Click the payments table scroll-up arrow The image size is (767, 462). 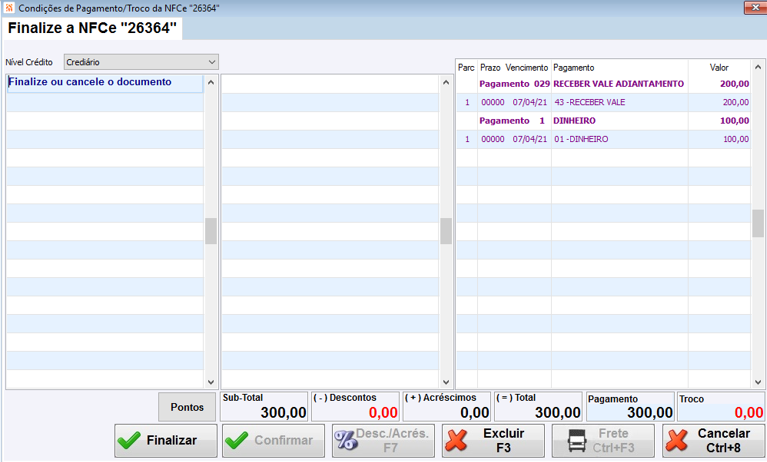click(x=758, y=67)
